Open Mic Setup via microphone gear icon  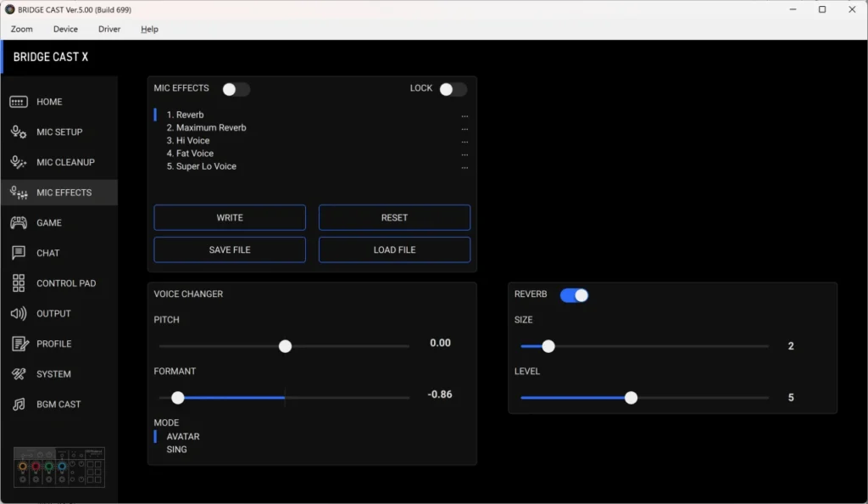click(x=19, y=132)
